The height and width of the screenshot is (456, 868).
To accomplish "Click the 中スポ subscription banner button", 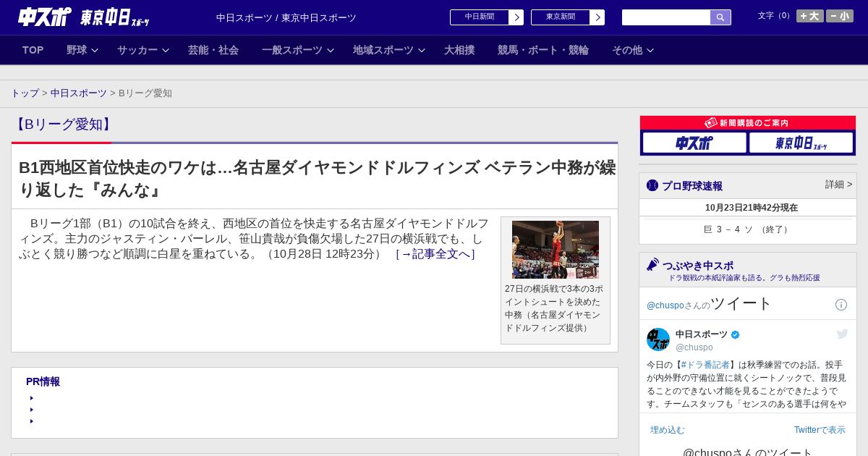I will (x=694, y=143).
